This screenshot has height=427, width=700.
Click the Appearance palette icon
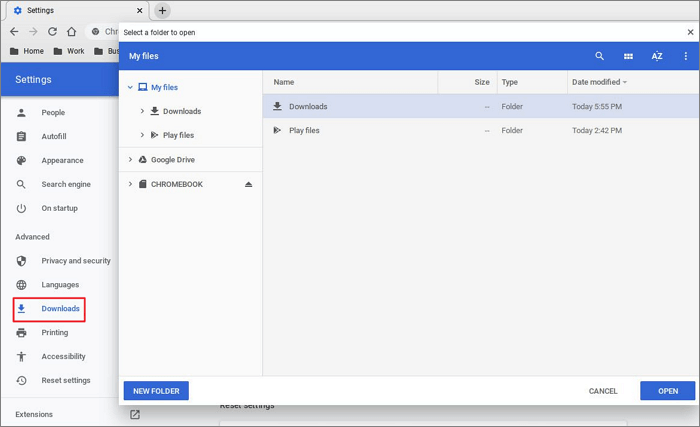[21, 160]
